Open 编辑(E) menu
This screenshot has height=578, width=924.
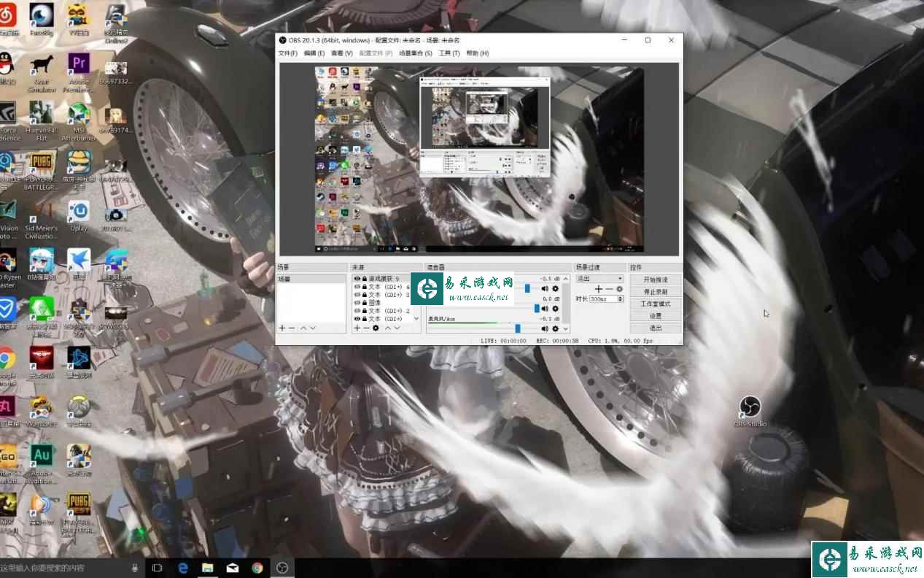point(314,53)
